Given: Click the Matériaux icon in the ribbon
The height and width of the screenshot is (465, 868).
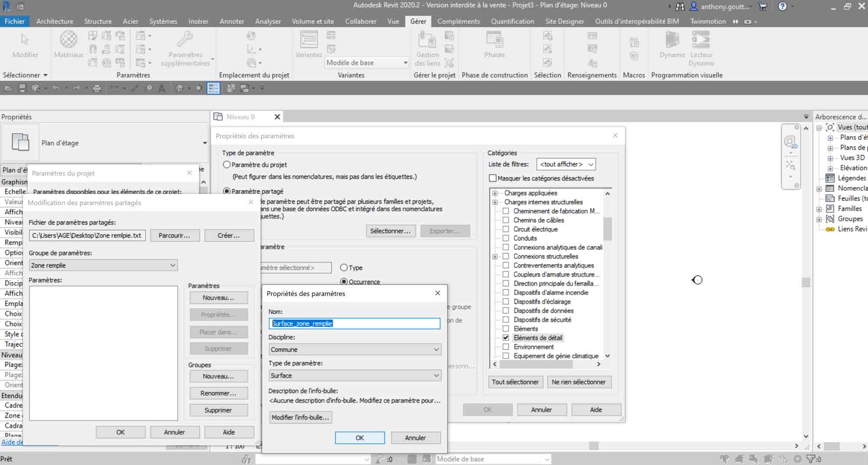Looking at the screenshot, I should click(x=68, y=39).
